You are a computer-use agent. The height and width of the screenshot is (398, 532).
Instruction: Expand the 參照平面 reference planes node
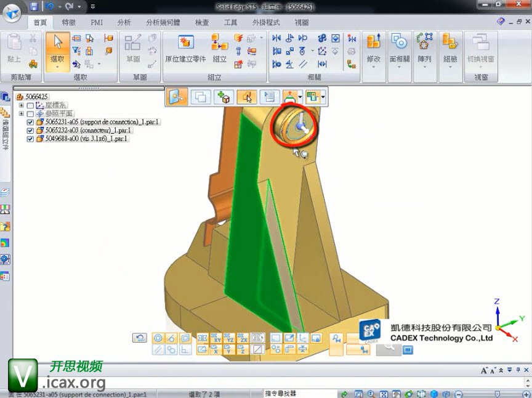22,114
